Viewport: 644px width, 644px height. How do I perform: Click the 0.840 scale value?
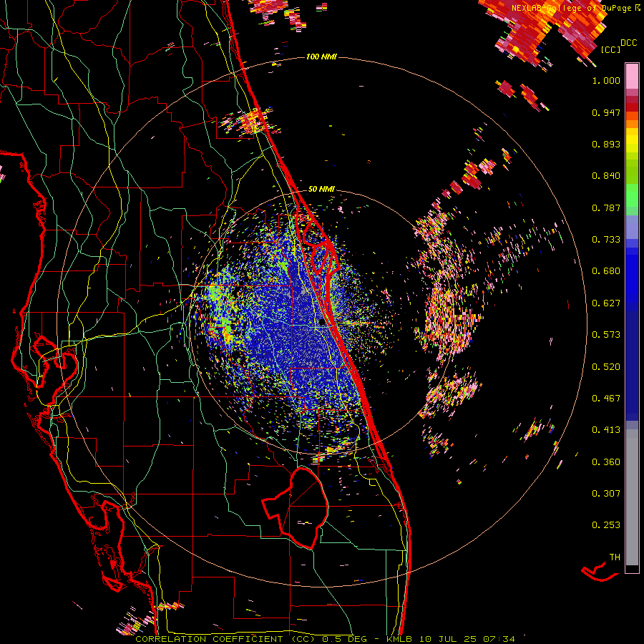(x=606, y=176)
